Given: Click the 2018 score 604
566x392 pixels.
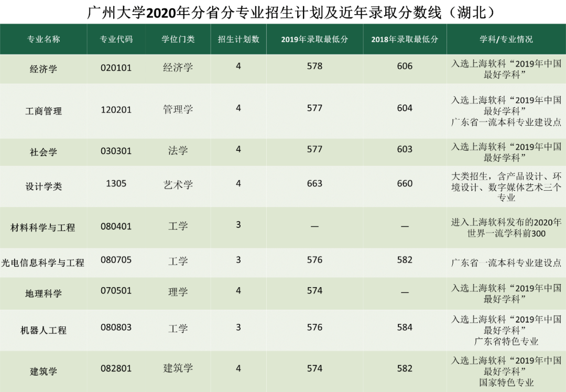Looking at the screenshot, I should [405, 108].
